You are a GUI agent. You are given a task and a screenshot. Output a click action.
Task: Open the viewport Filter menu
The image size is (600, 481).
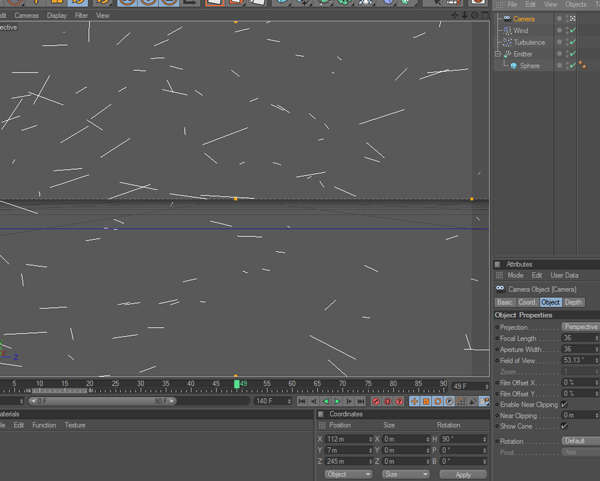point(81,16)
